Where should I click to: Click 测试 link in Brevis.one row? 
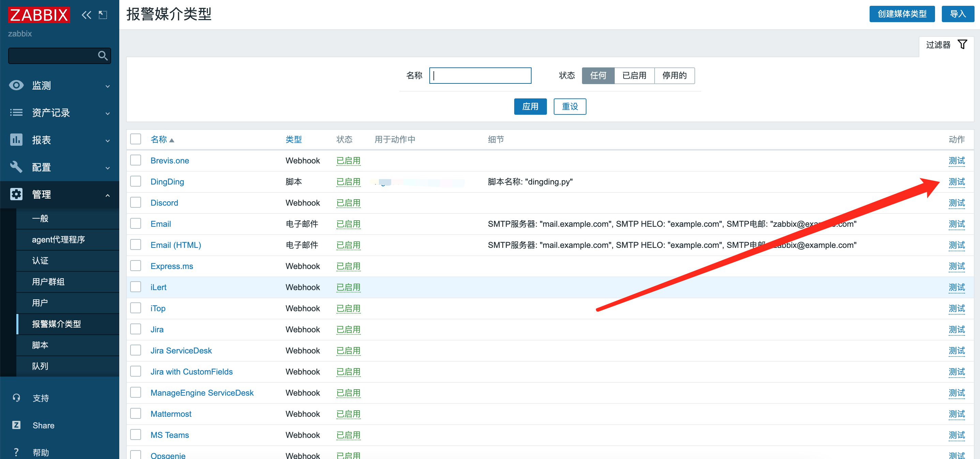coord(956,160)
